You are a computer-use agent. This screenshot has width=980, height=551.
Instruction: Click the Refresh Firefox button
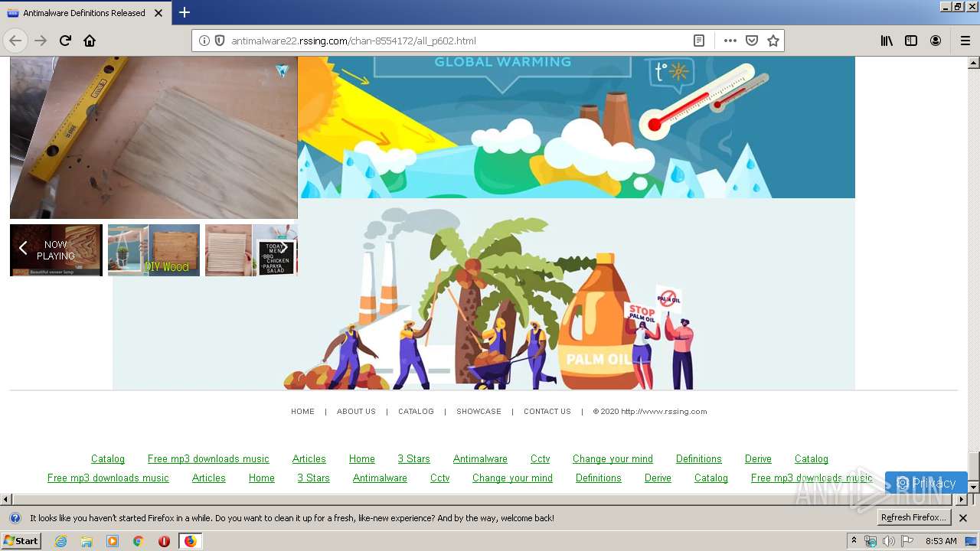click(913, 518)
